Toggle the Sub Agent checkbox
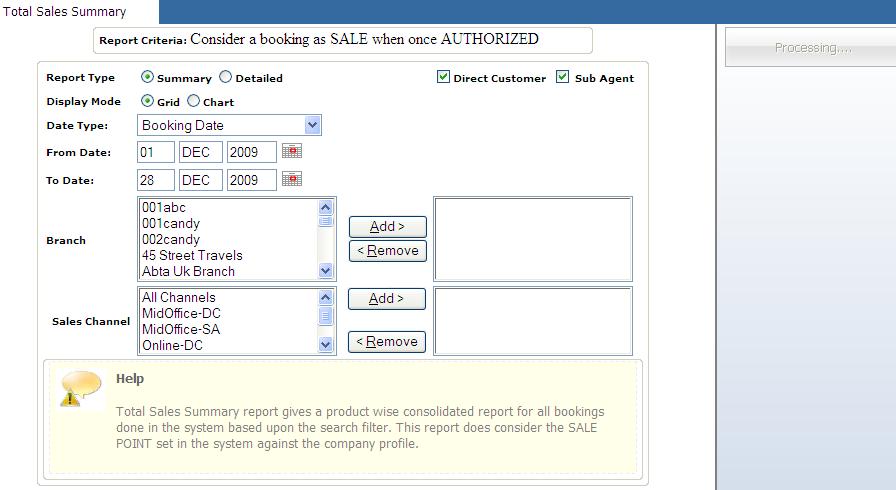This screenshot has height=490, width=896. pos(563,77)
